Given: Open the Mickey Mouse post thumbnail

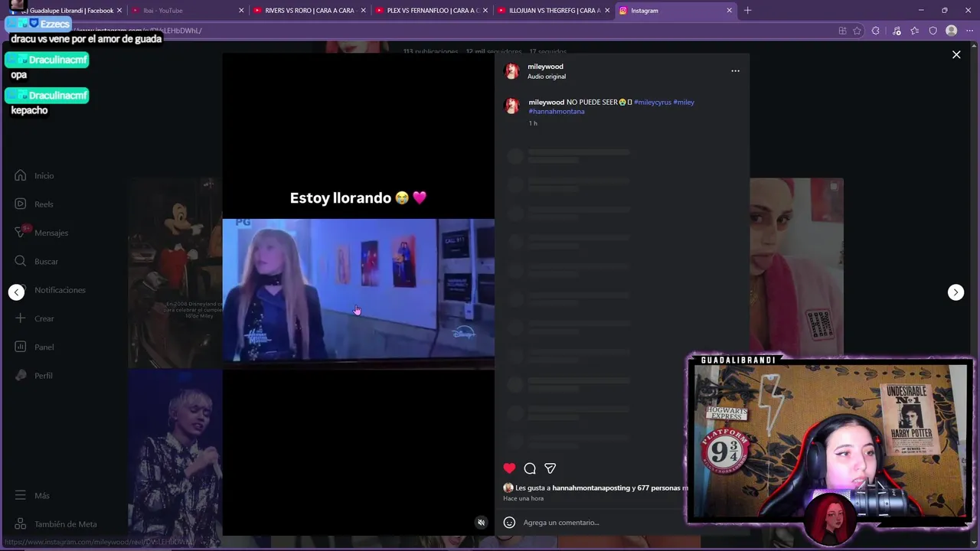Looking at the screenshot, I should pos(175,273).
